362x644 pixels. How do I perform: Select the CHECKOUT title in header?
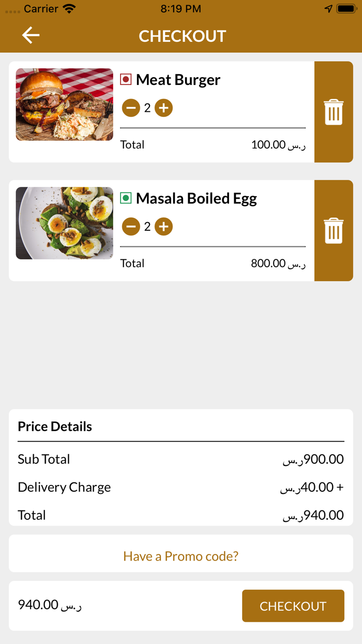pyautogui.click(x=182, y=36)
